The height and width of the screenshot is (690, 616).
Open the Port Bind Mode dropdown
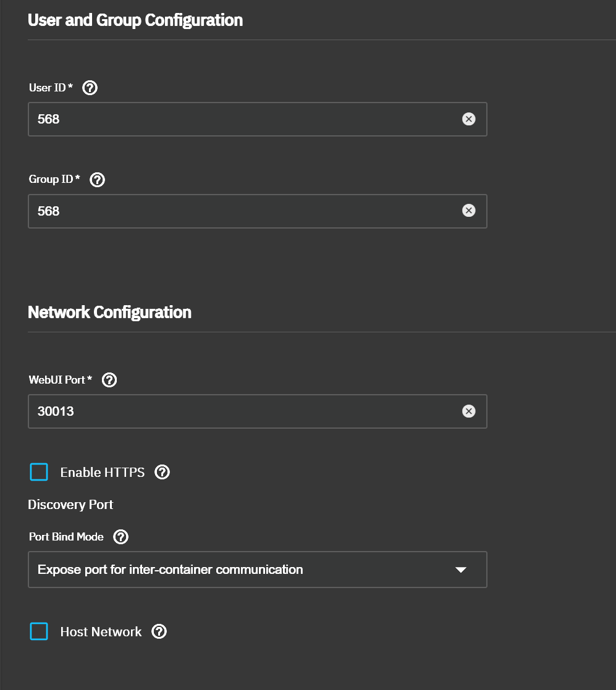(x=247, y=570)
